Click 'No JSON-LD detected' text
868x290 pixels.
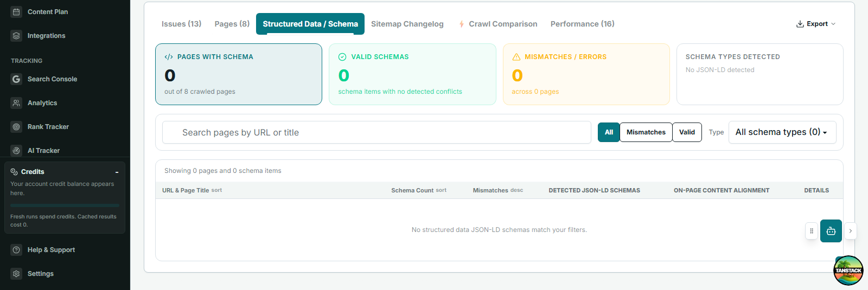[x=720, y=70]
